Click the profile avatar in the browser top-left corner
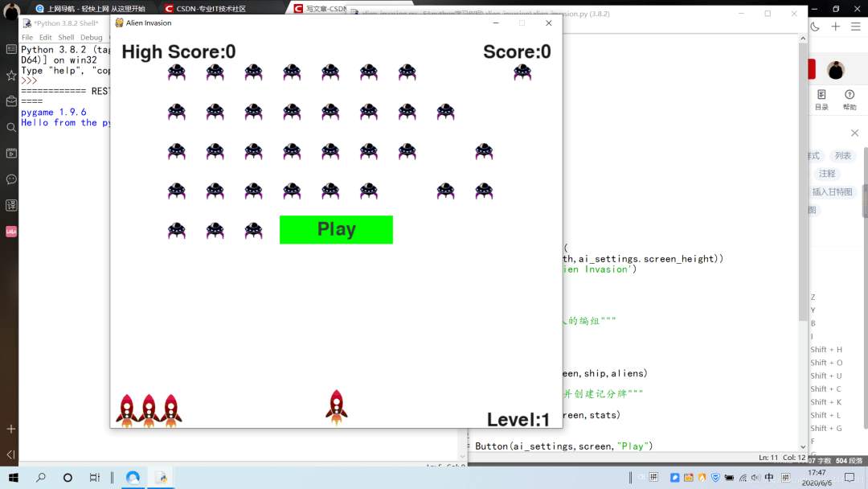The width and height of the screenshot is (868, 489). pos(11,10)
